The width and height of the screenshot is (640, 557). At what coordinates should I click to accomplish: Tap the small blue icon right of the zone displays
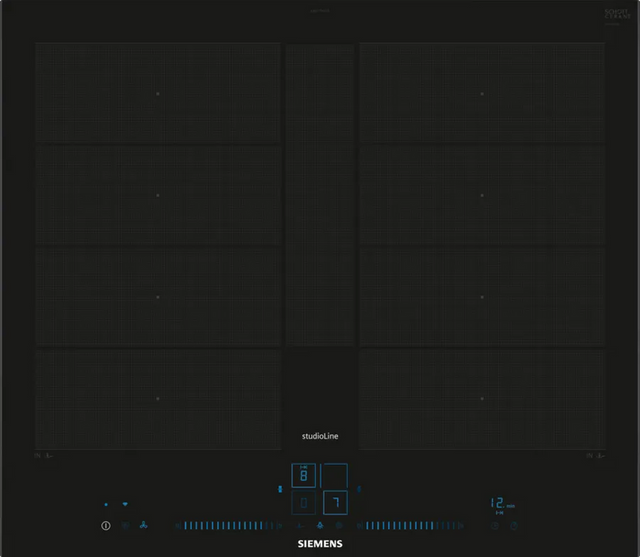coord(359,489)
